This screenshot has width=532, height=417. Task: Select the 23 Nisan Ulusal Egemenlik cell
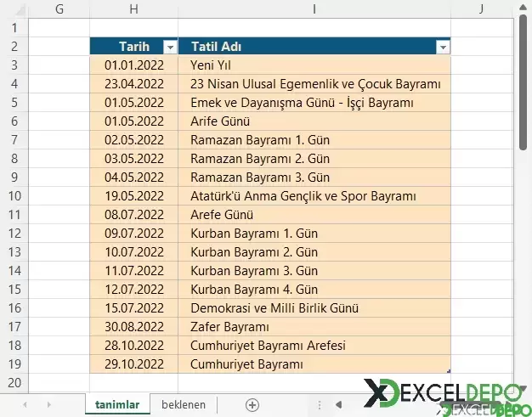314,84
